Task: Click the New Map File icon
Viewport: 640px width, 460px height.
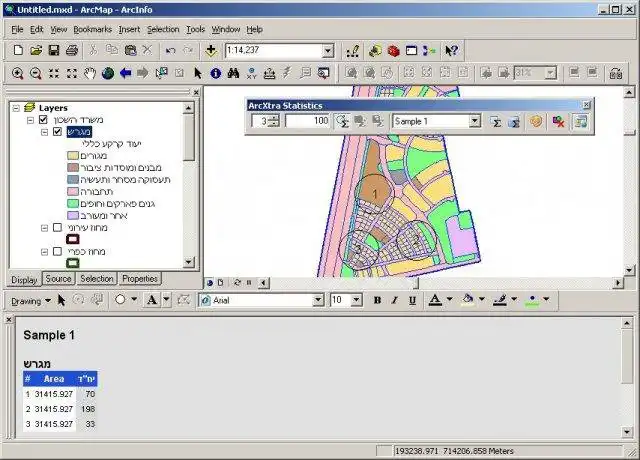Action: 18,51
